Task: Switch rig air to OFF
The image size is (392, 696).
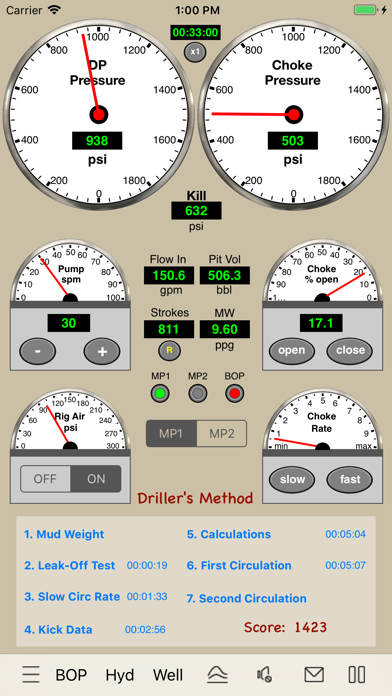Action: tap(45, 479)
